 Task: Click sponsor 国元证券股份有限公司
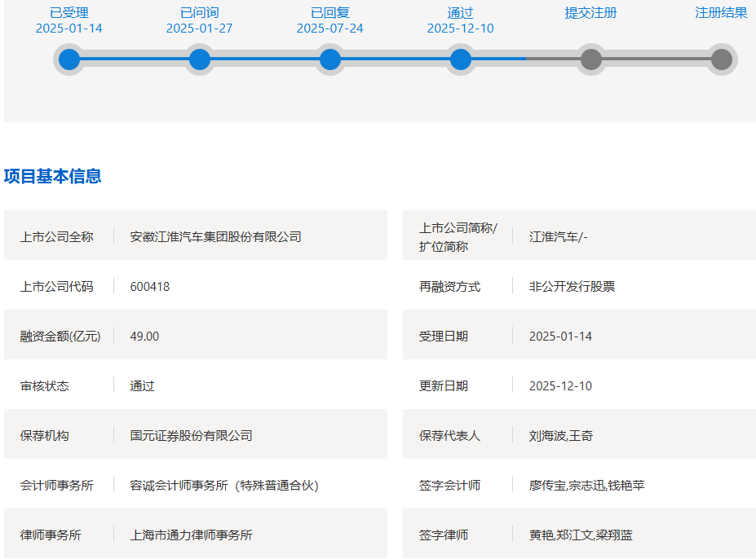coord(191,435)
